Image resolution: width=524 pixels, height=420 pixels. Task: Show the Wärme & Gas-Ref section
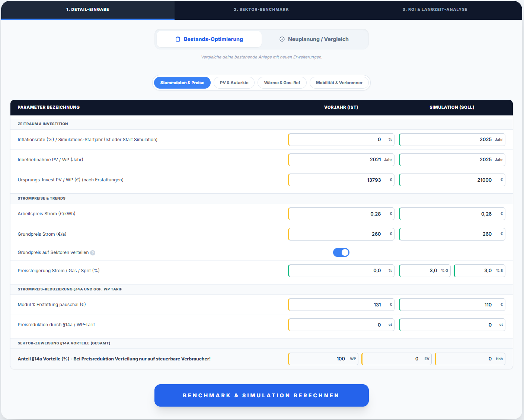[282, 83]
